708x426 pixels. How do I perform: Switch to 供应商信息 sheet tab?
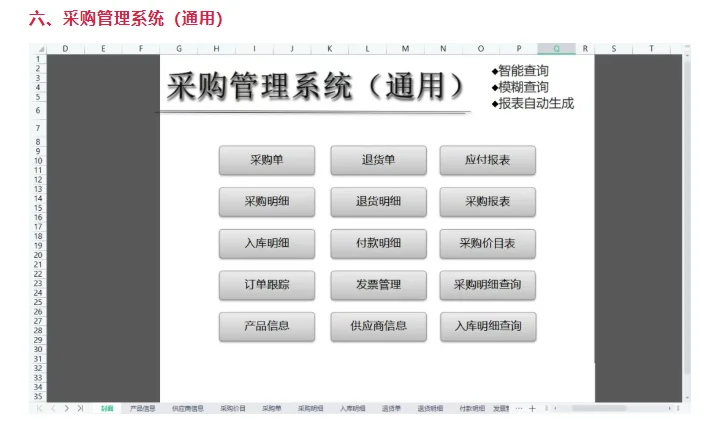[188, 408]
